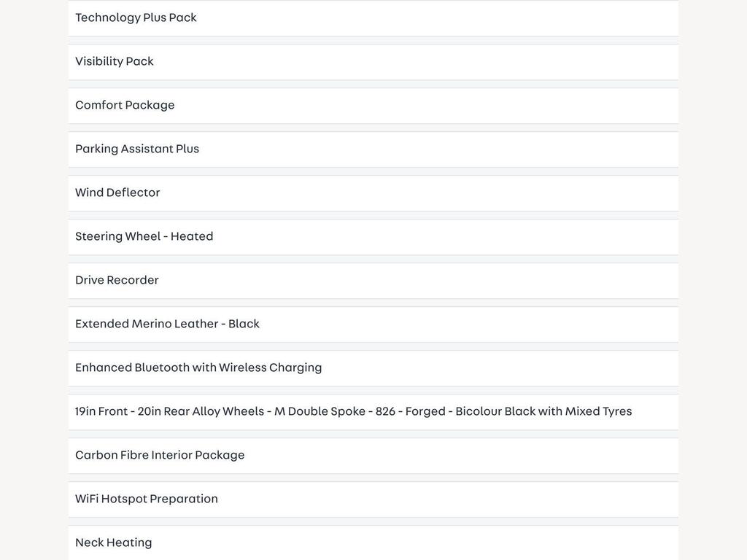Click the 'Comfort Package' label text
The image size is (747, 560).
(x=125, y=105)
